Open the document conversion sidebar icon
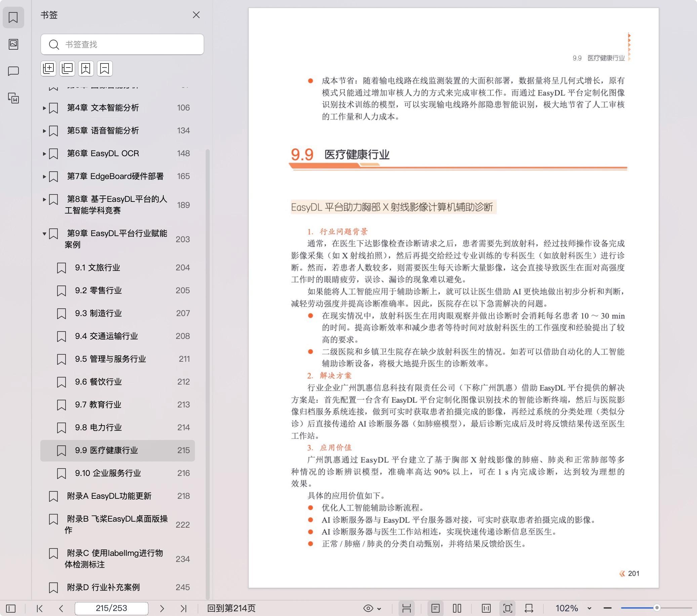 [13, 98]
